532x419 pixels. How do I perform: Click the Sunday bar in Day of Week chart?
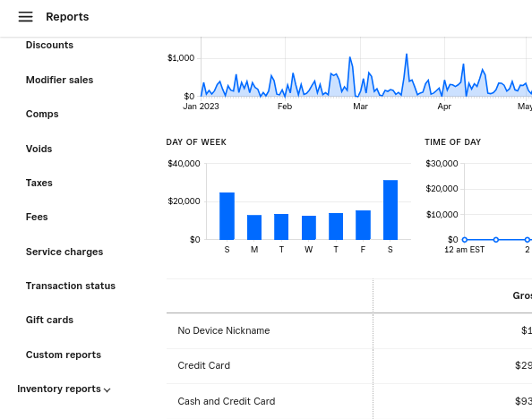[227, 216]
